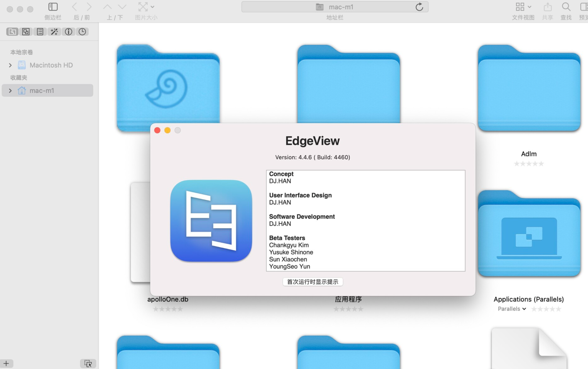The image size is (588, 369).
Task: Click the name YoungSeo Yun
Action: (290, 266)
